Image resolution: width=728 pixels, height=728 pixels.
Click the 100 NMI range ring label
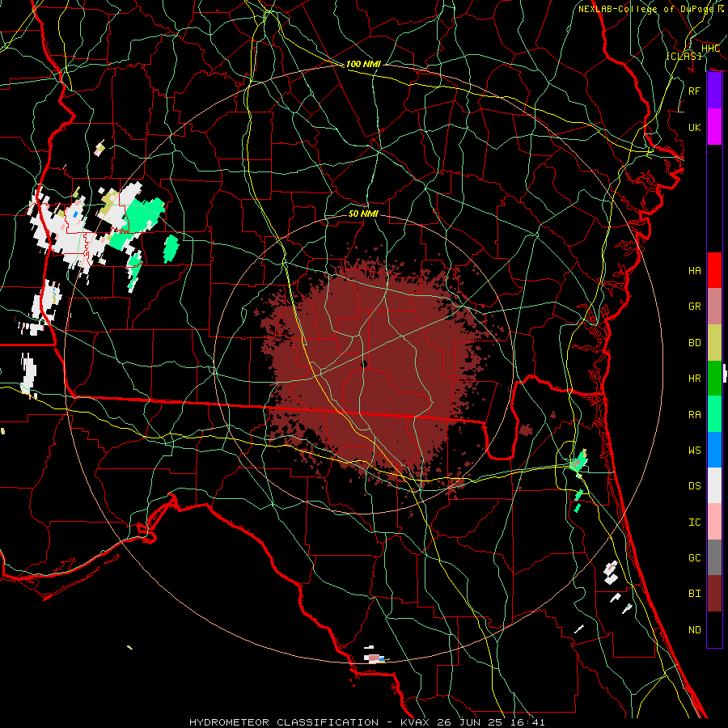click(363, 64)
